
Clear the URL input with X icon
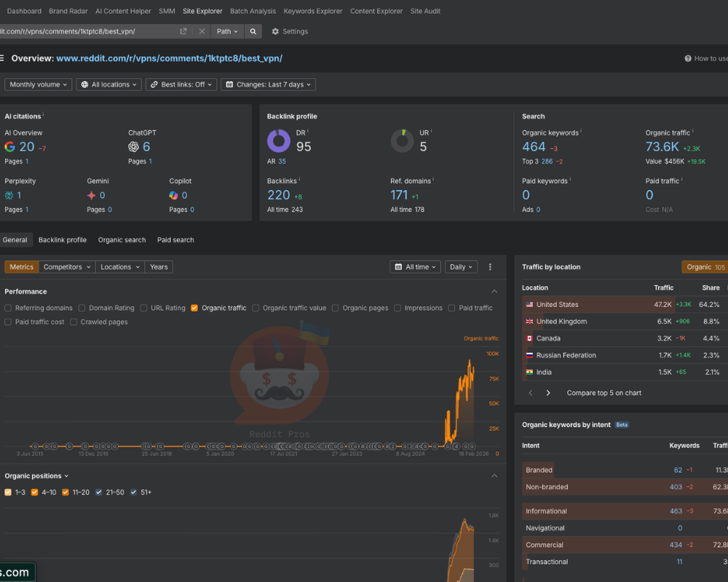pyautogui.click(x=202, y=31)
